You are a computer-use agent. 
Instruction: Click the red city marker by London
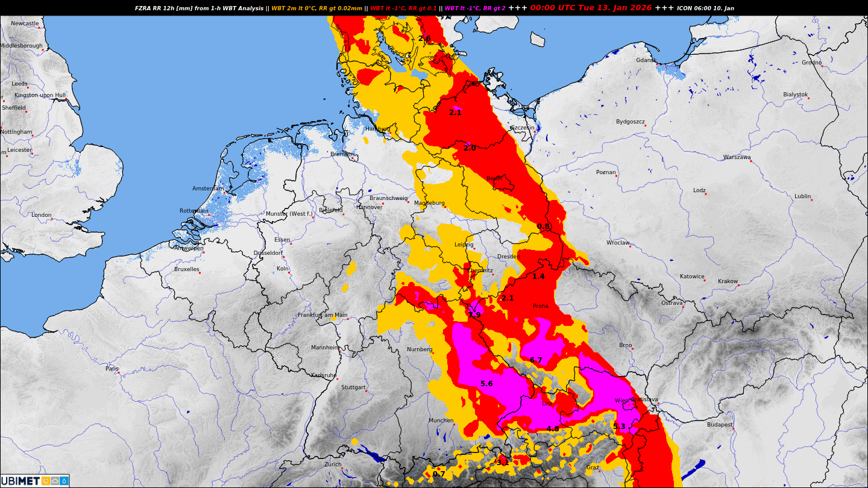52,219
